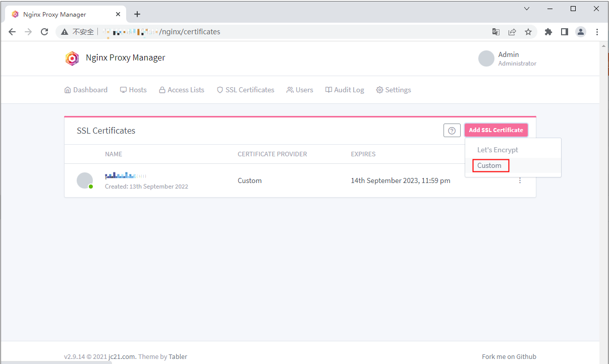Image resolution: width=609 pixels, height=364 pixels.
Task: Click the browser address bar URL field
Action: click(x=303, y=32)
